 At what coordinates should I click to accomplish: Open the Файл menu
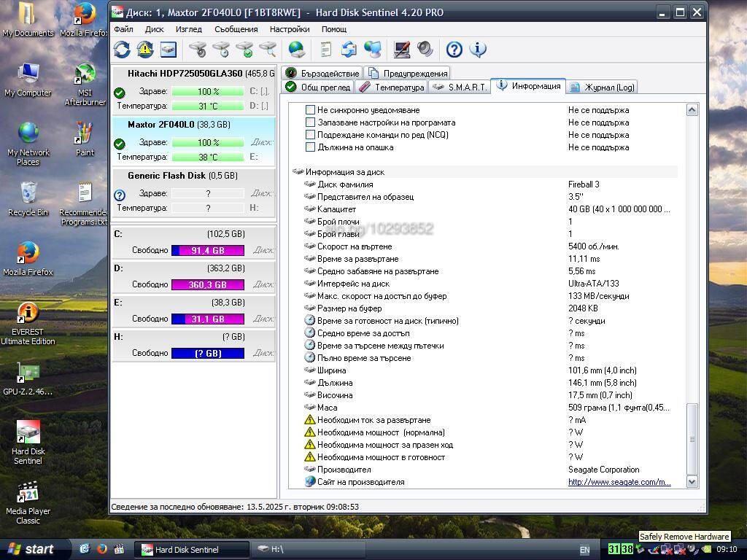click(123, 29)
